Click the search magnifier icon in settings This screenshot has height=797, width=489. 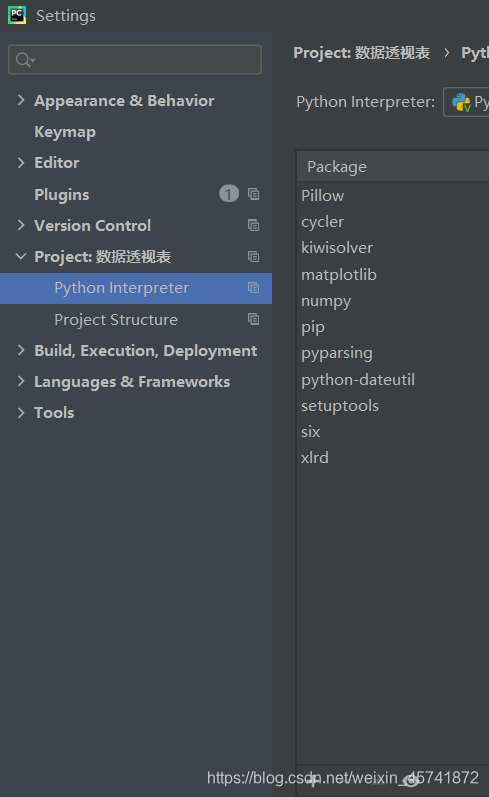pos(24,59)
